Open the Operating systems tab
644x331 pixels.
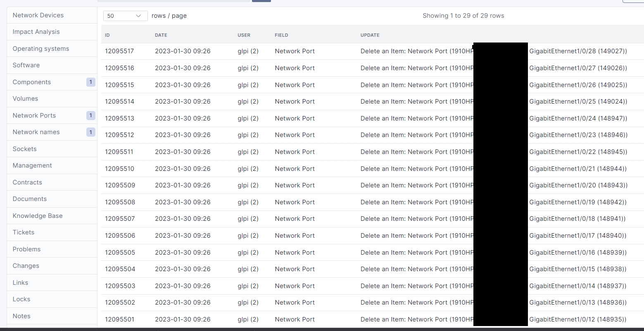coord(41,48)
